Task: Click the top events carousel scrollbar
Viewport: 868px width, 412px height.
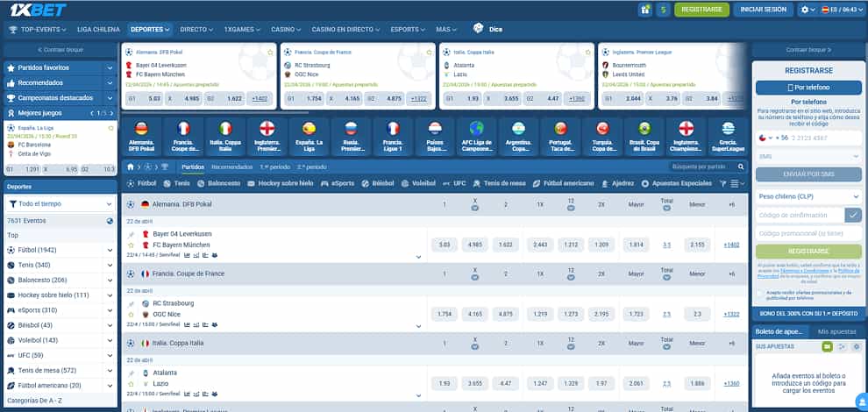Action: [x=214, y=112]
